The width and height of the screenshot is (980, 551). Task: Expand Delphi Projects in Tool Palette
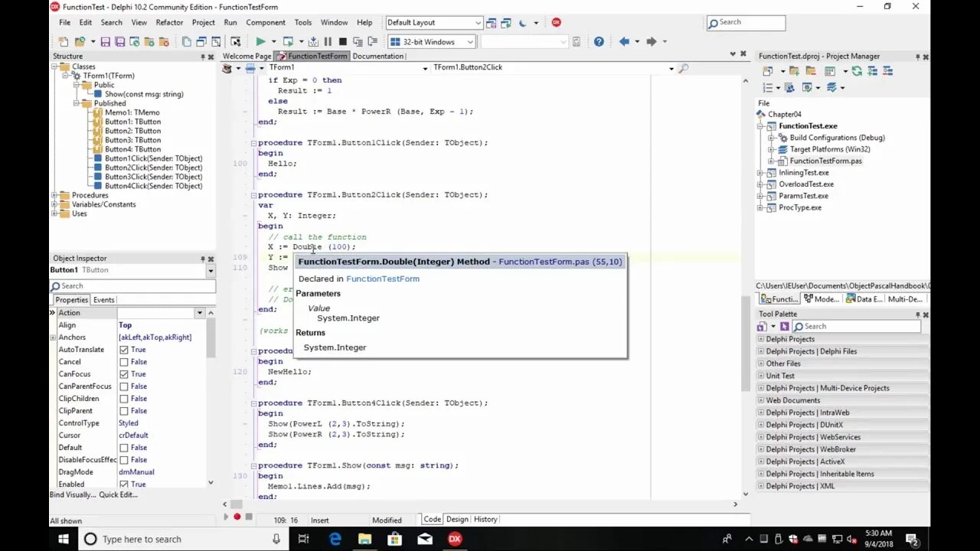(761, 339)
